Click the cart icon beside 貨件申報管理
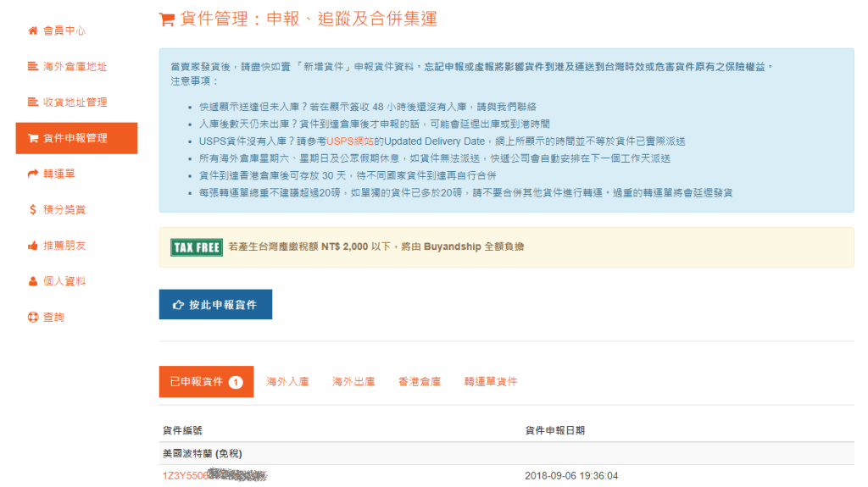This screenshot has width=868, height=487. click(x=33, y=138)
